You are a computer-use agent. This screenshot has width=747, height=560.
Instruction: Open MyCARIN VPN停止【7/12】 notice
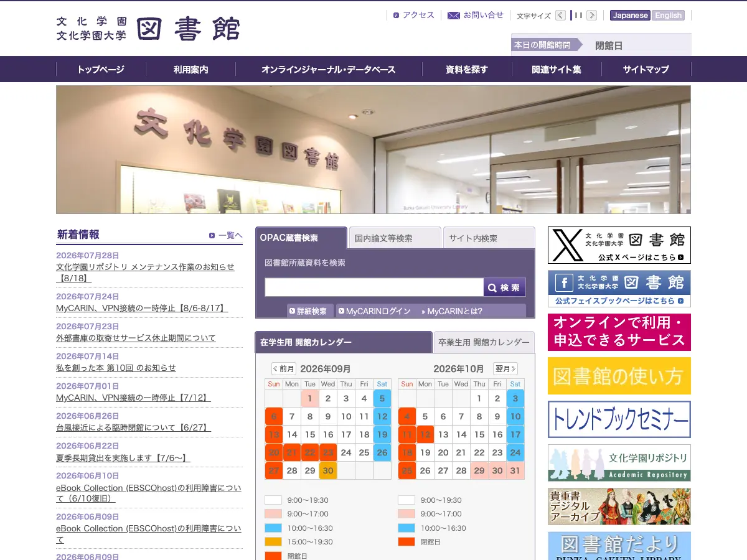point(133,398)
